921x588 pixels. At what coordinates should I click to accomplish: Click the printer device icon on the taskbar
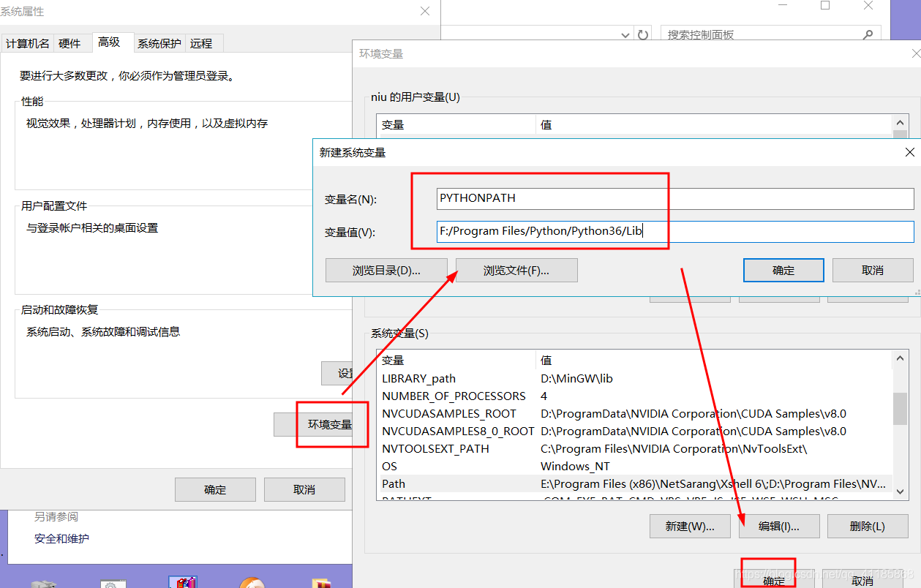pyautogui.click(x=42, y=583)
